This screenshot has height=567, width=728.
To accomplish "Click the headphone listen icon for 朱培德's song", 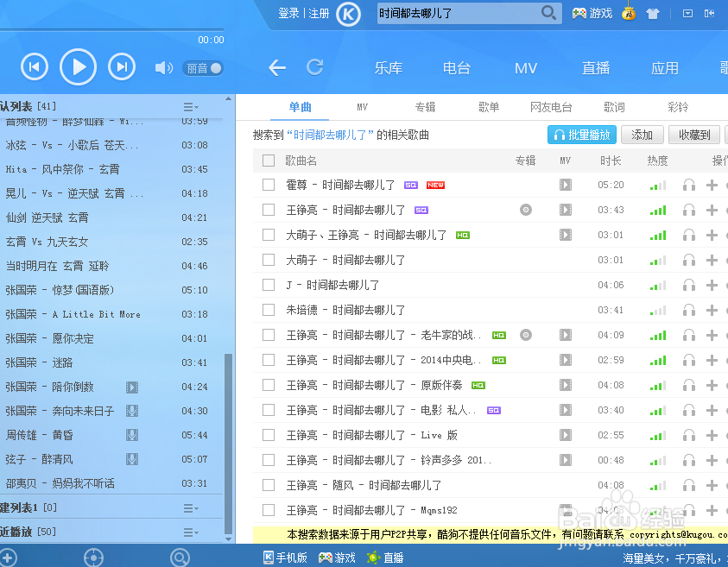I will 688,310.
